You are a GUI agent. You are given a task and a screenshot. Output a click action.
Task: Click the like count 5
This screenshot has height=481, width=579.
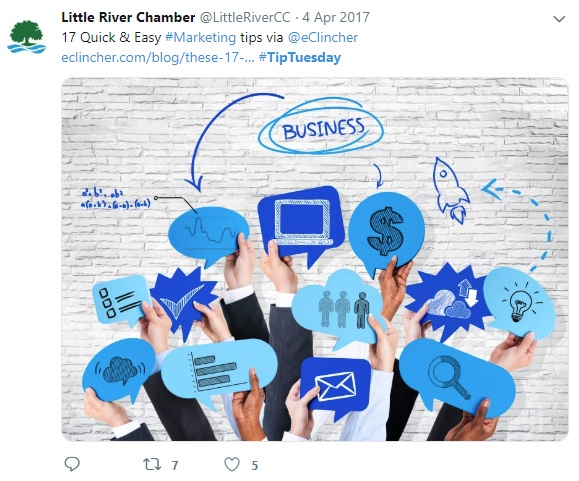click(255, 465)
